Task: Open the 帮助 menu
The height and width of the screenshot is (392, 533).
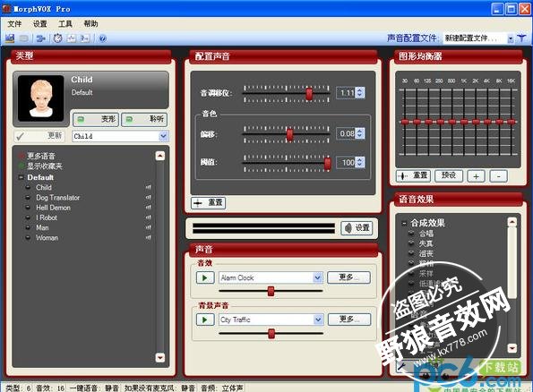Action: (90, 24)
